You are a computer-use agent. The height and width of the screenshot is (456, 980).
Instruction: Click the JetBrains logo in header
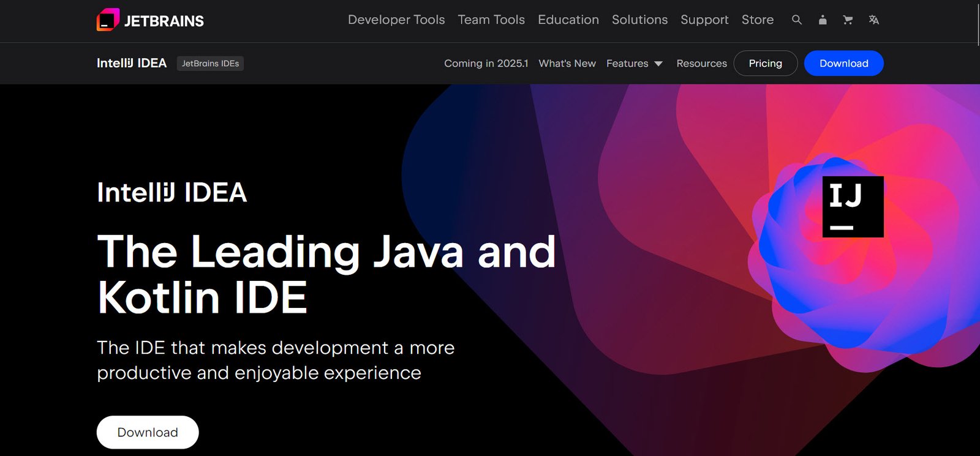[x=150, y=20]
